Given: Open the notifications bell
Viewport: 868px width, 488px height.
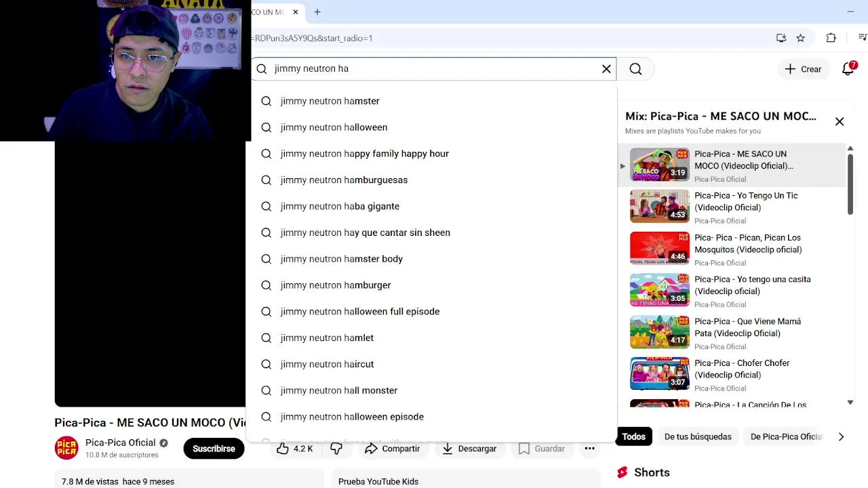Looking at the screenshot, I should tap(848, 68).
